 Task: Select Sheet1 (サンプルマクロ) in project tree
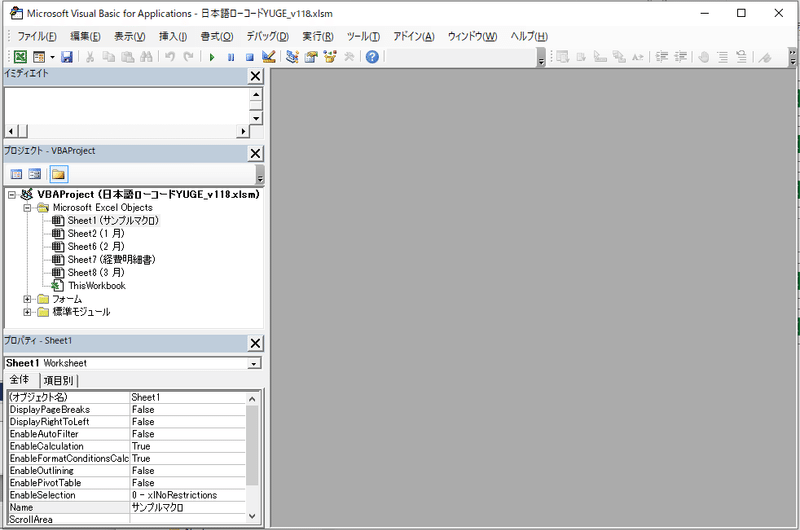(x=113, y=220)
